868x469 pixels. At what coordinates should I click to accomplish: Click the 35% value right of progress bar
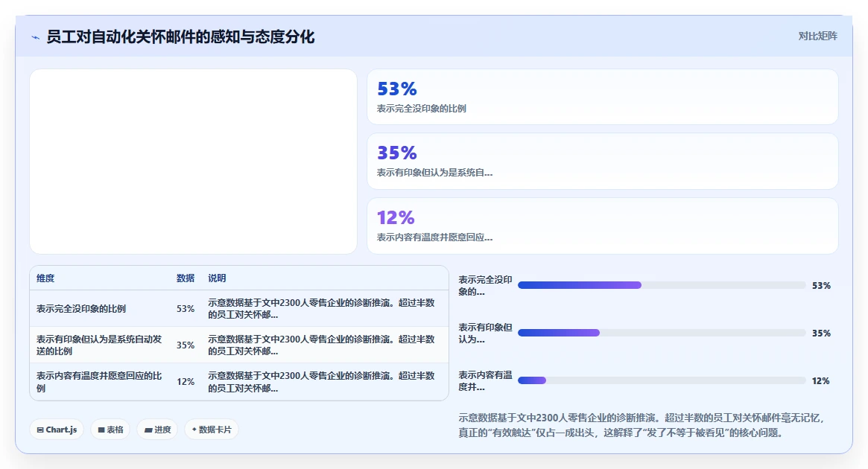[x=821, y=333]
